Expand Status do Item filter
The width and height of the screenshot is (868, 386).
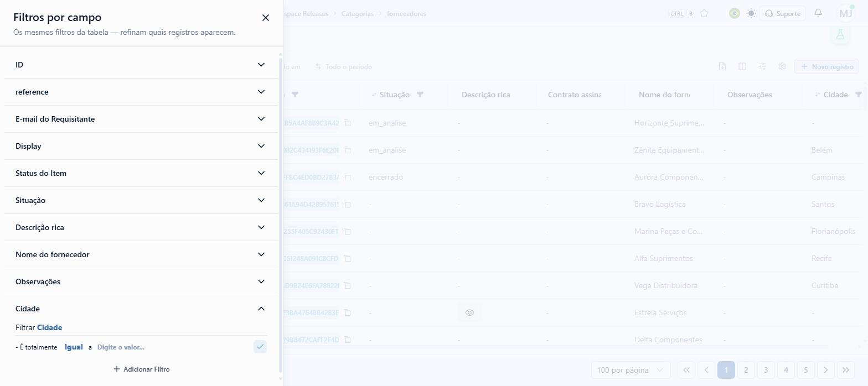[141, 173]
